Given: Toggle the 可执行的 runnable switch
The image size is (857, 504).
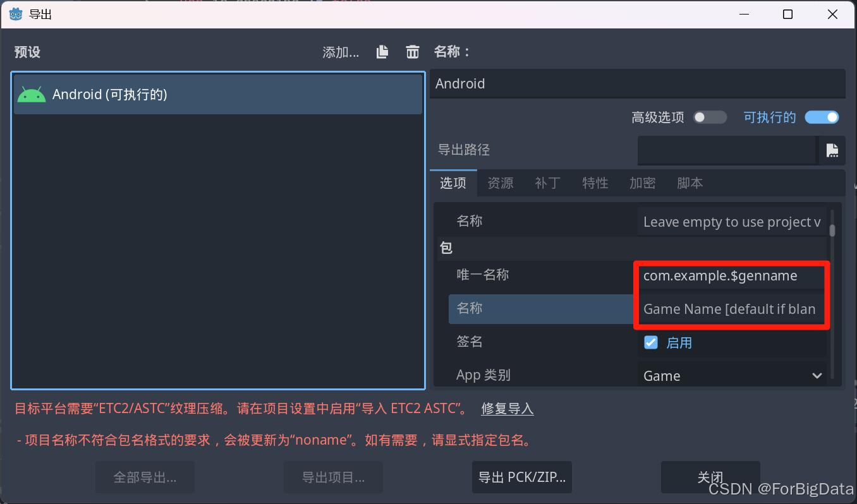Looking at the screenshot, I should (822, 117).
